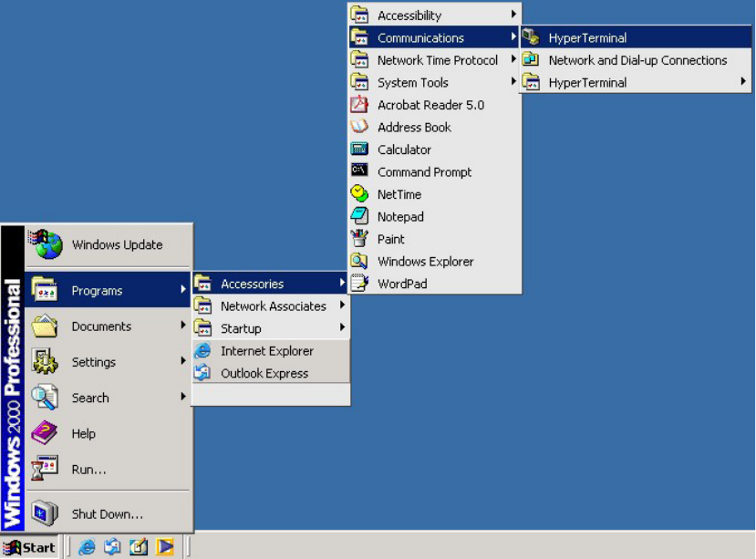Expand the Documents submenu arrow
The image size is (756, 559).
[x=183, y=325]
